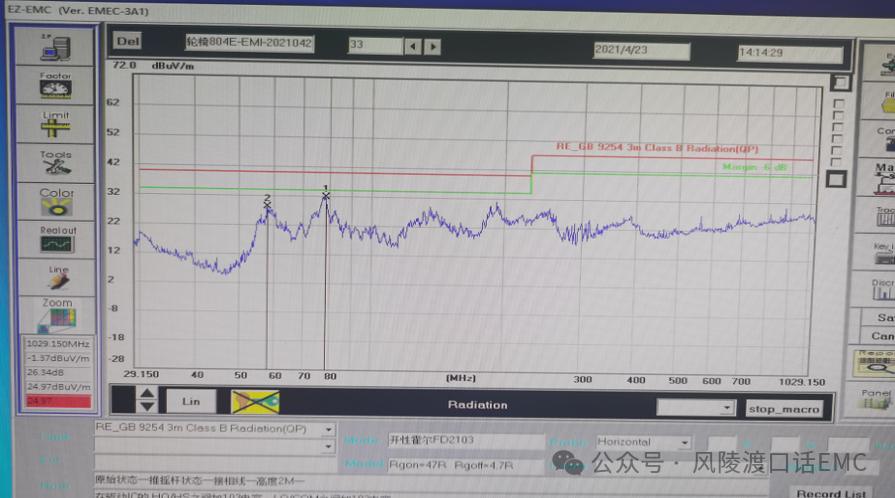Open the Color settings icon
The image size is (895, 498).
(x=56, y=202)
